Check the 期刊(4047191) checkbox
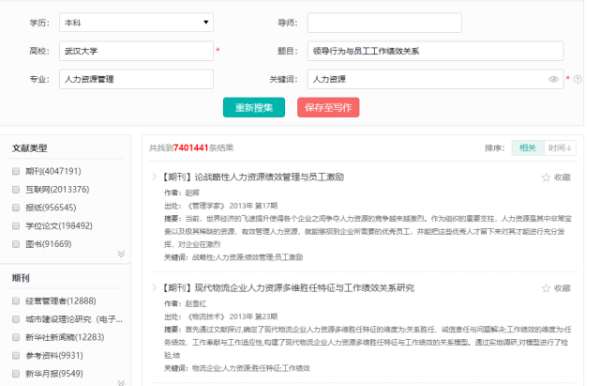Viewport: 600px width, 386px height. click(x=16, y=171)
